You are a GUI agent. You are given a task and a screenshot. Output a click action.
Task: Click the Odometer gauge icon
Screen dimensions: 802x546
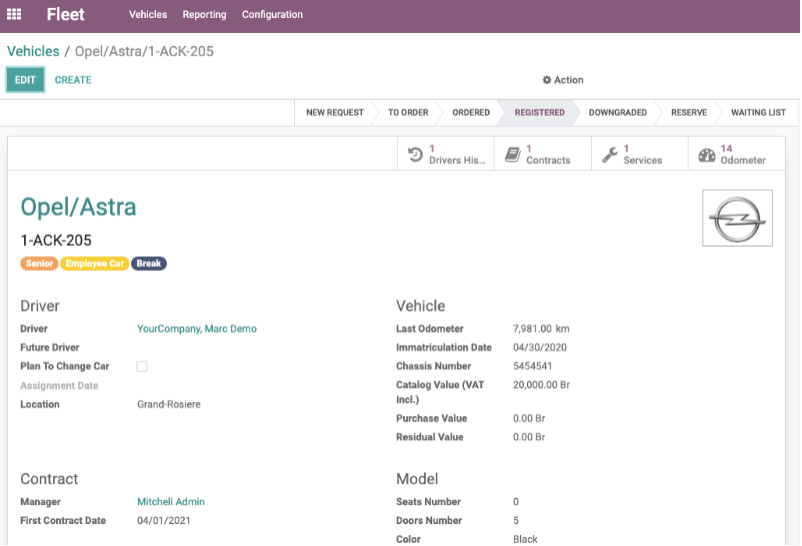coord(707,155)
